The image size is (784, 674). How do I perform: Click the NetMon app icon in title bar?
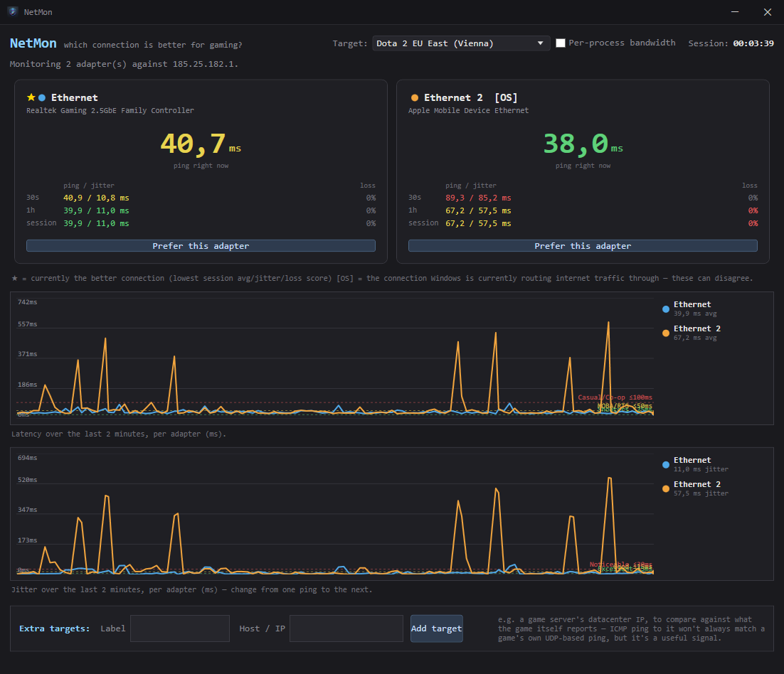(13, 11)
